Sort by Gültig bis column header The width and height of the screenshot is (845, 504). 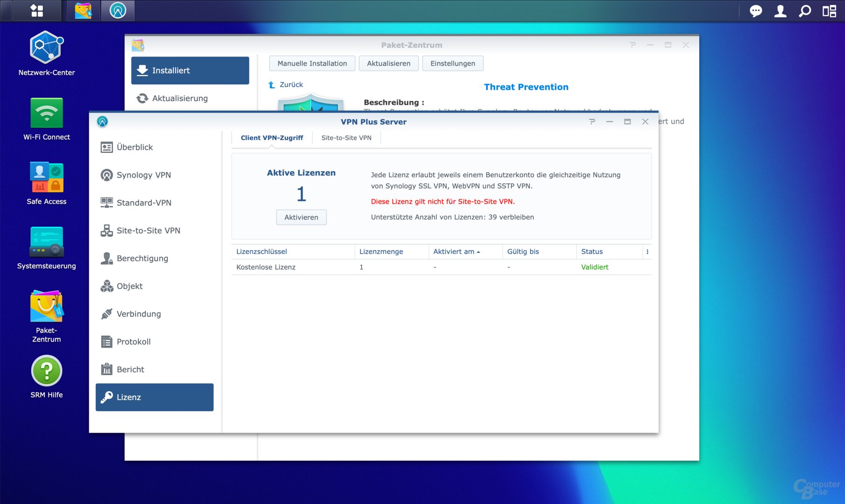point(539,252)
